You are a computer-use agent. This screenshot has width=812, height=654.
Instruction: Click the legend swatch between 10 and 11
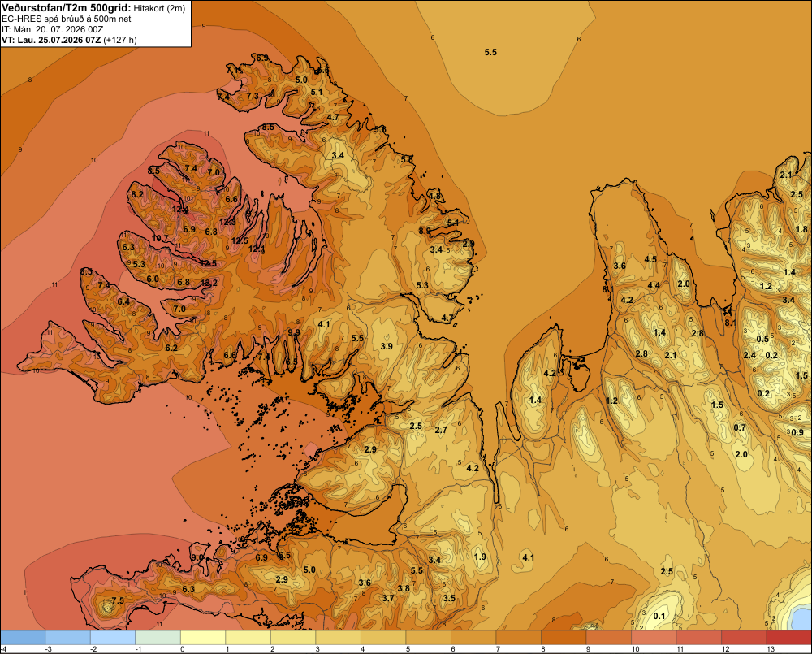(654, 638)
